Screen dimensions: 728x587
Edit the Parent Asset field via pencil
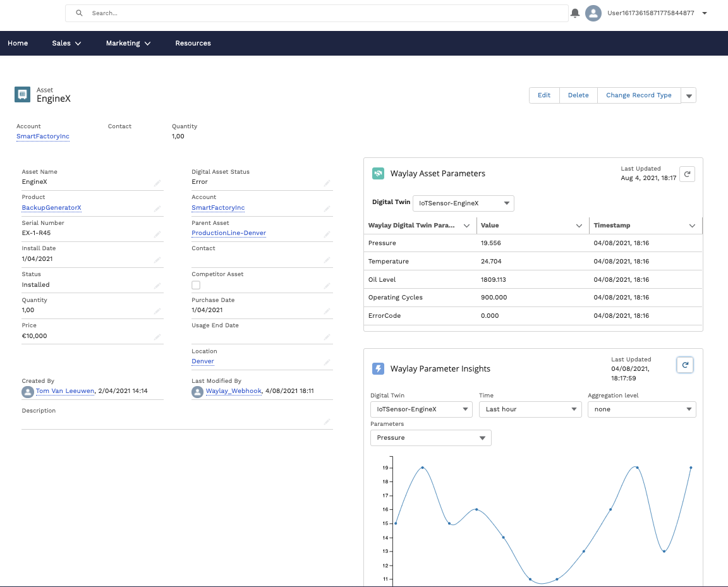tap(327, 234)
